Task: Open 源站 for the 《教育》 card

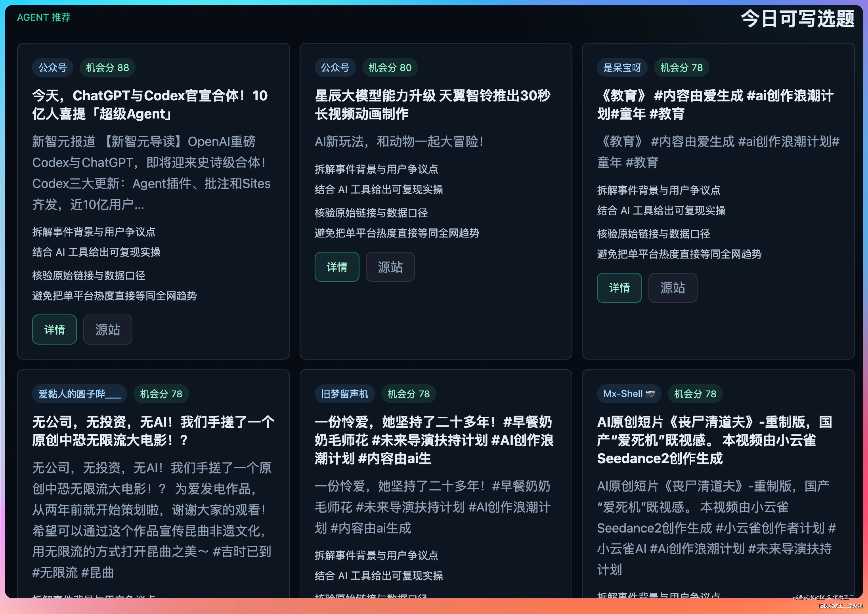Action: [672, 288]
